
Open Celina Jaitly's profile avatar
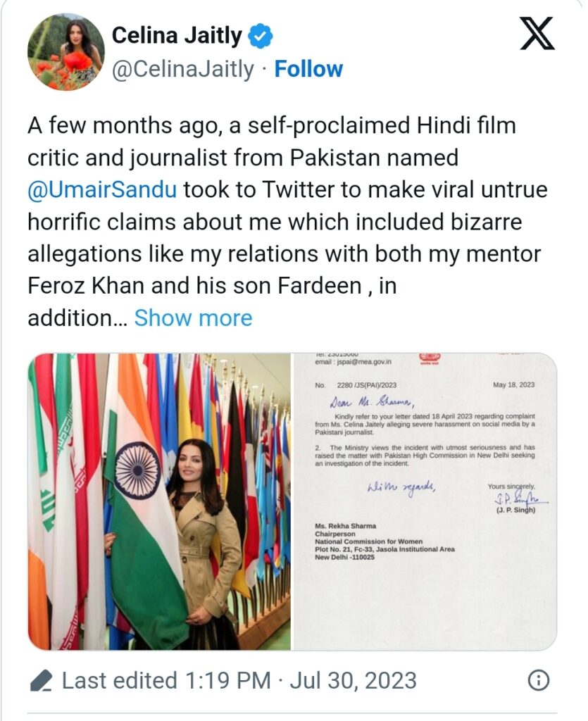65,51
